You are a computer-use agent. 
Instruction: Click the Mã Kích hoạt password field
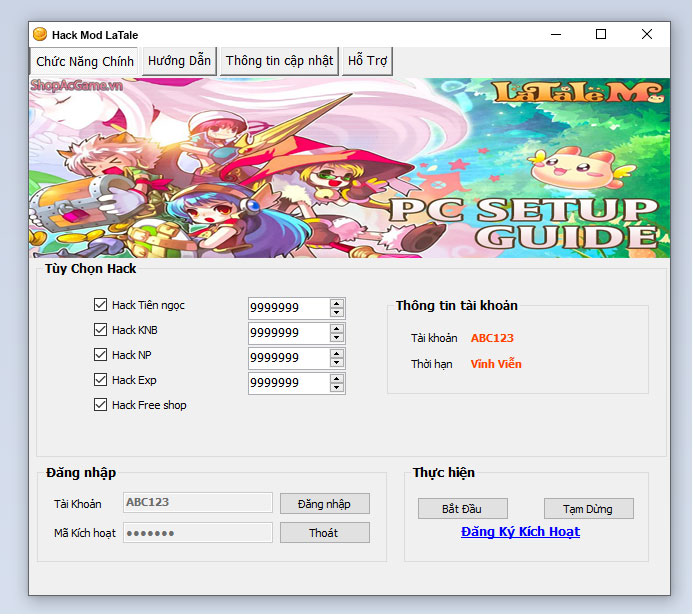[x=198, y=532]
